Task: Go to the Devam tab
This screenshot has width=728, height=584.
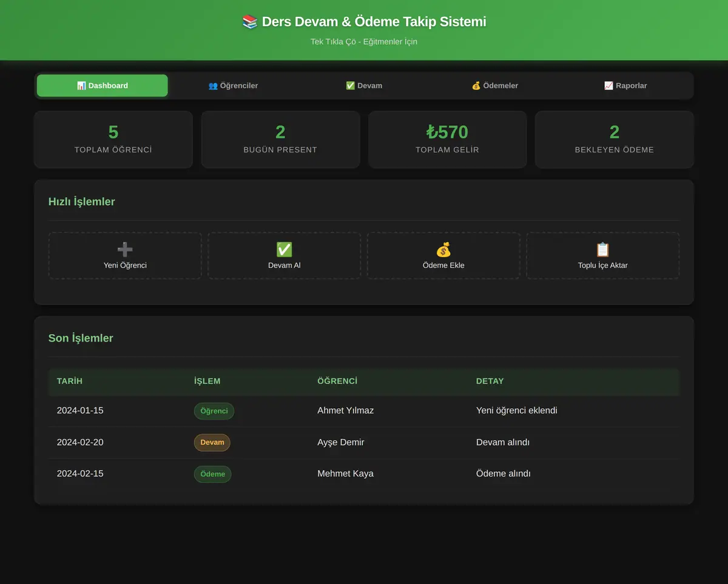Action: 364,86
